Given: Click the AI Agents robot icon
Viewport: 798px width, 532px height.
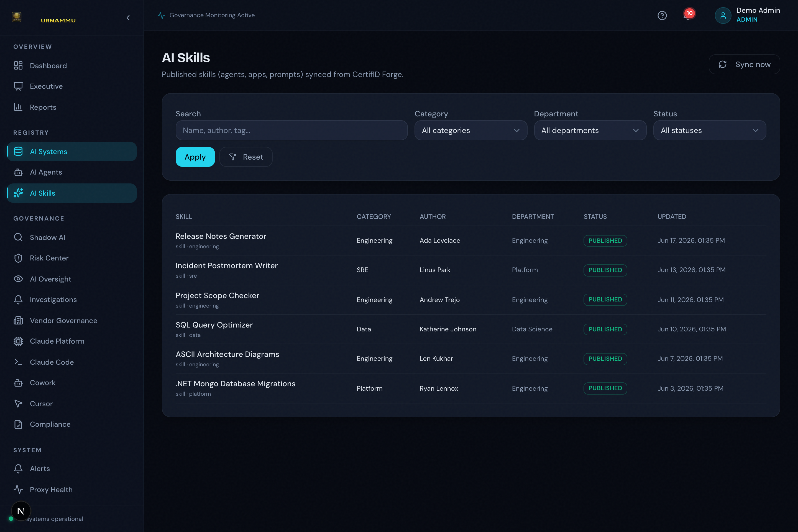Looking at the screenshot, I should [18, 172].
